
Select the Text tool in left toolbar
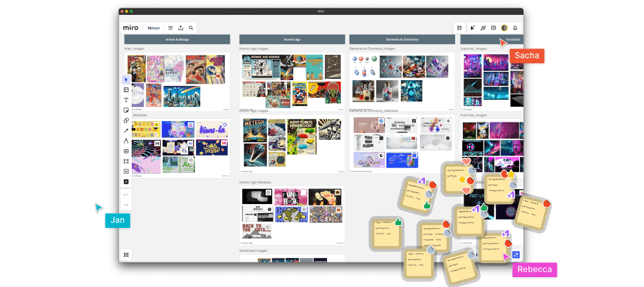[x=126, y=100]
